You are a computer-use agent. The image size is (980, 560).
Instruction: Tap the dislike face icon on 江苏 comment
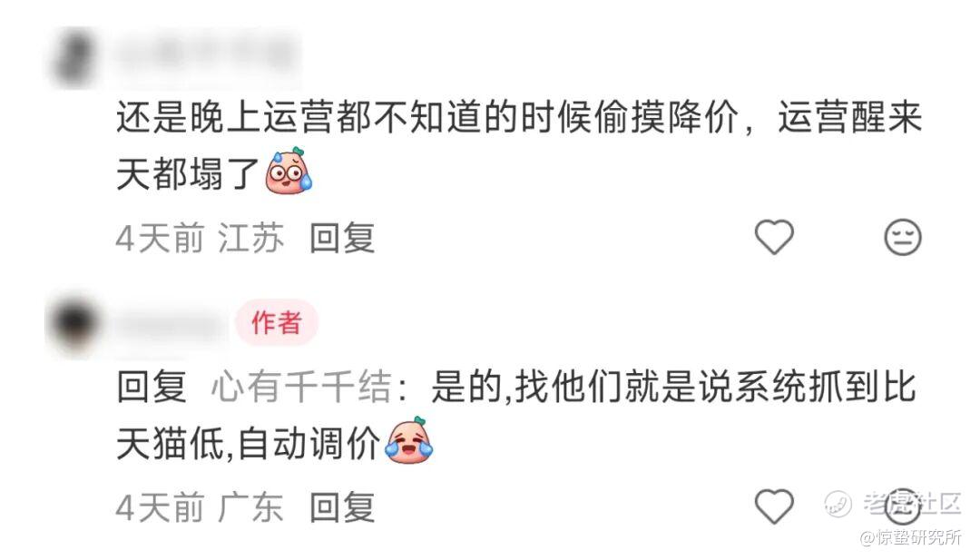(903, 237)
